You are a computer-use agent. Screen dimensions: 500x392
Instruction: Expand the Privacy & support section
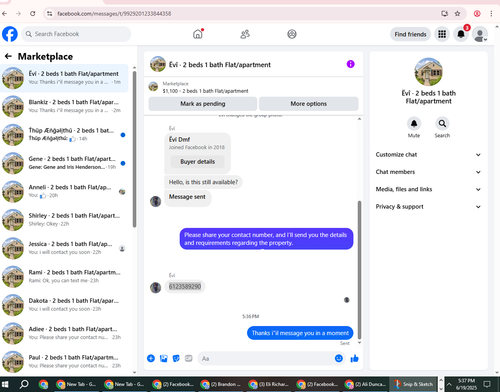428,207
